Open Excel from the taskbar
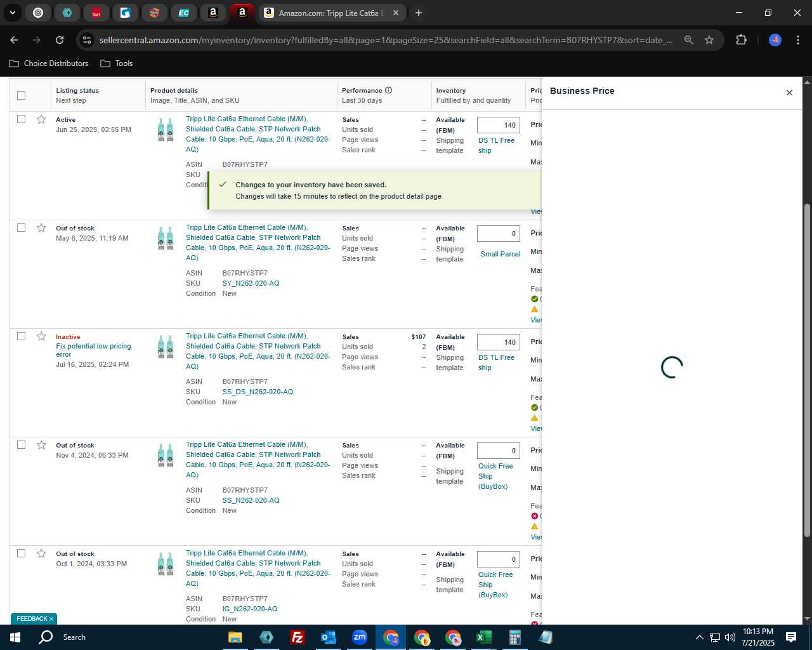 [x=484, y=637]
